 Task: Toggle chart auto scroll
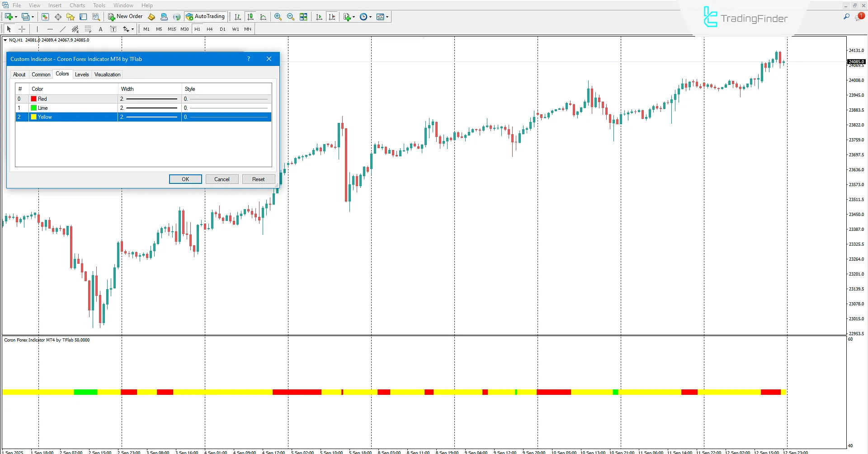(319, 17)
